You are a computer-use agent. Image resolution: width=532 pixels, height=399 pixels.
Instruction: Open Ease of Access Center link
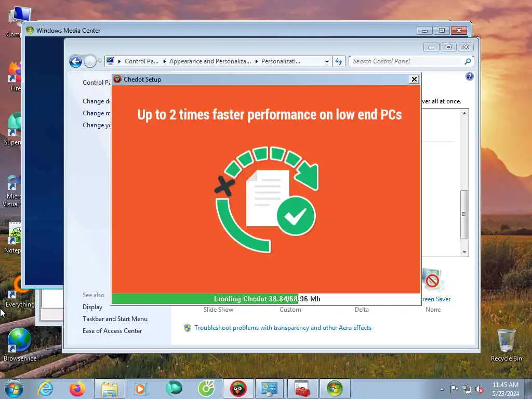point(112,331)
